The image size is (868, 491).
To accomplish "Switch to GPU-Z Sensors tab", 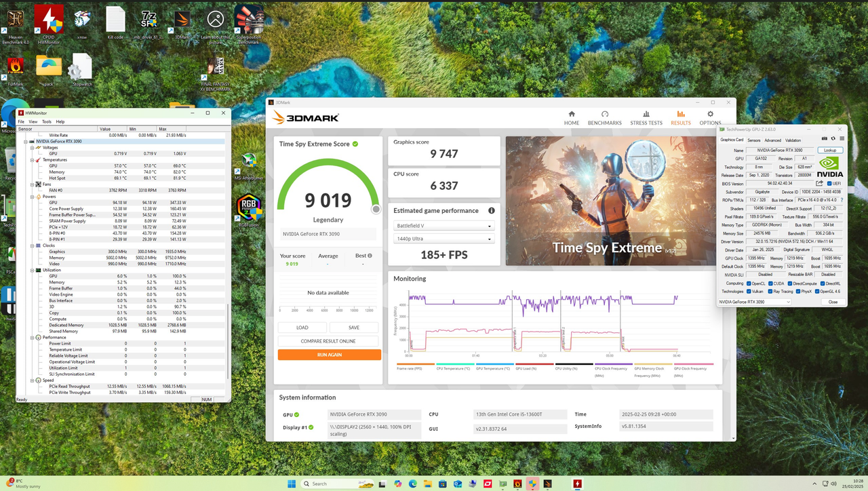I will coord(753,140).
